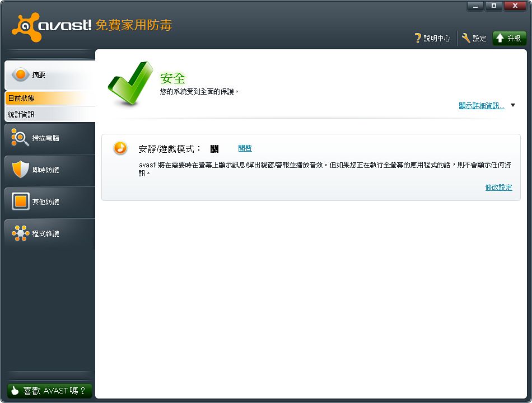The image size is (532, 403).
Task: Expand details with the black triangle arrow
Action: click(x=513, y=105)
